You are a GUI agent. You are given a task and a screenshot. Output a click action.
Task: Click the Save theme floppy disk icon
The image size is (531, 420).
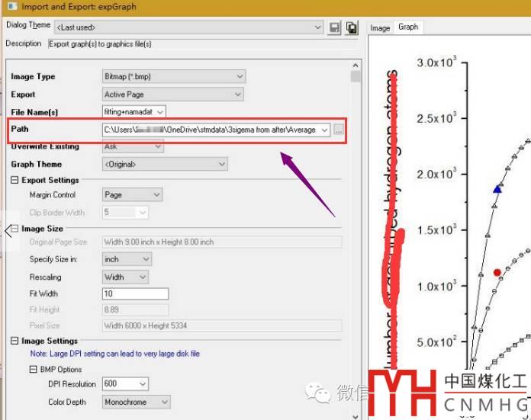pyautogui.click(x=334, y=27)
